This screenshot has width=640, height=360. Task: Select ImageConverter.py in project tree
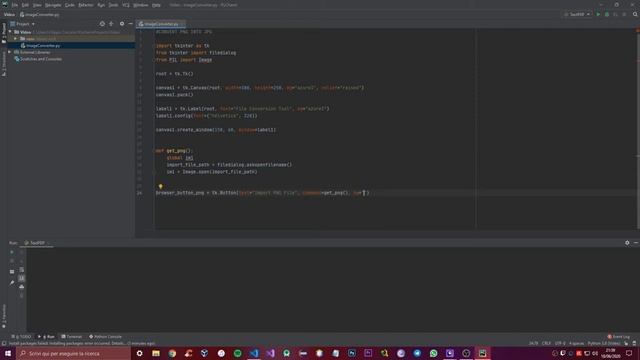pos(43,45)
